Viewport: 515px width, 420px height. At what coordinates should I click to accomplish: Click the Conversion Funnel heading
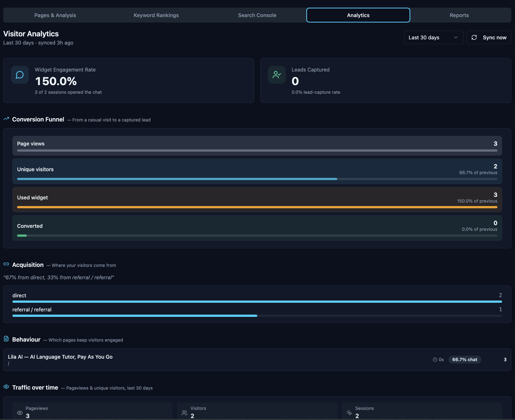38,119
